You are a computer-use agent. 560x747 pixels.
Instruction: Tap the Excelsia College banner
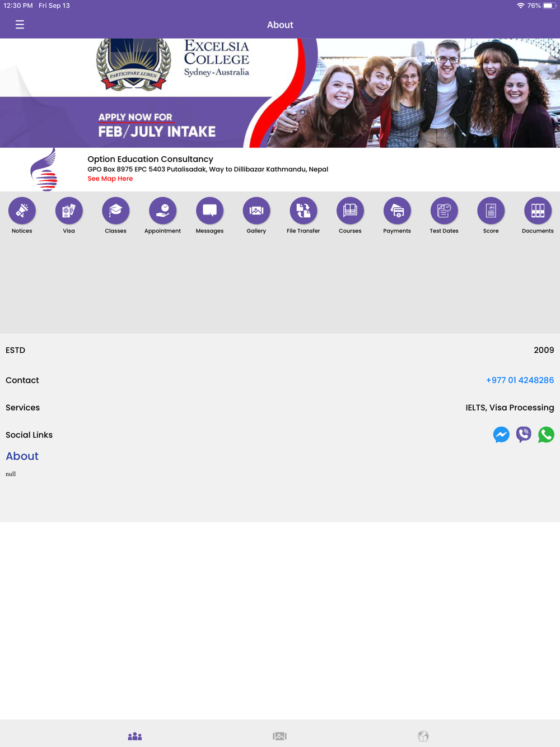click(280, 93)
